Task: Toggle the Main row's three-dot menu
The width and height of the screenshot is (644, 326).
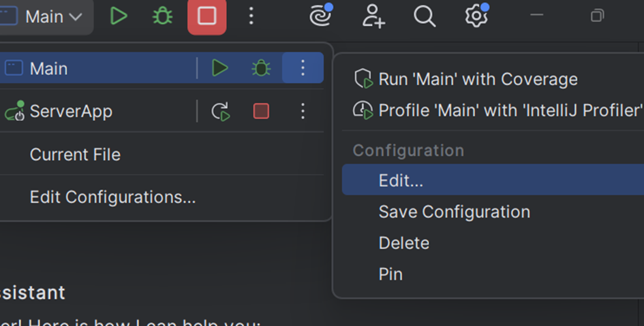Action: 303,68
